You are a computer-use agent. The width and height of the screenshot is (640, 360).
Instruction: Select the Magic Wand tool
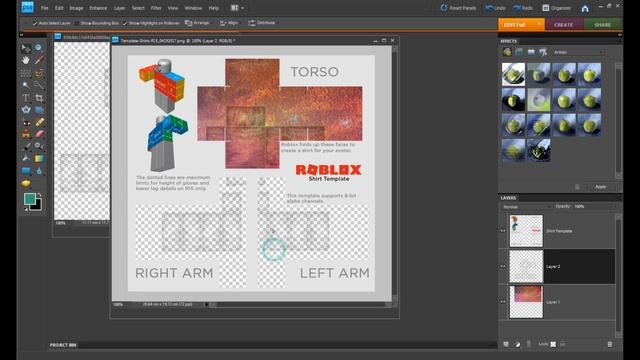tap(26, 85)
